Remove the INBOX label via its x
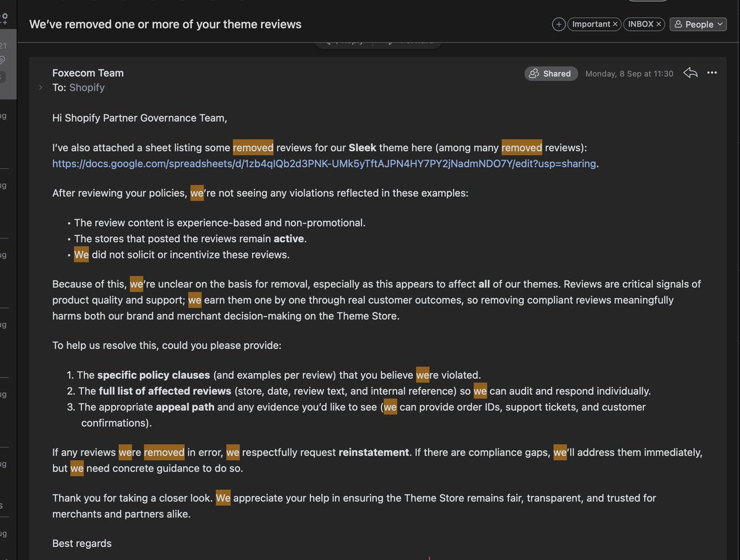The image size is (740, 560). [x=659, y=24]
